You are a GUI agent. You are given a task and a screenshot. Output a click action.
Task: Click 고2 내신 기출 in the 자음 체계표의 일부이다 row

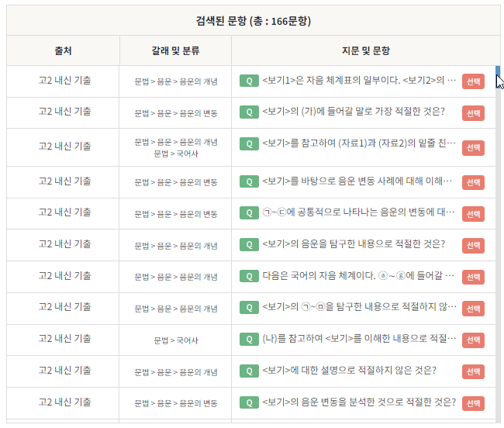point(64,81)
